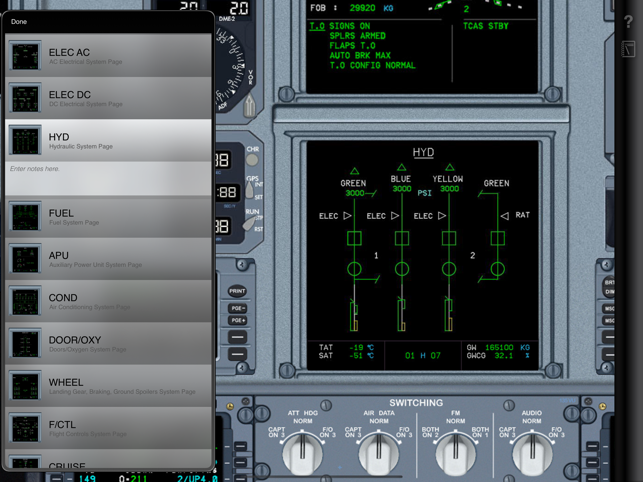Viewport: 643px width, 482px height.
Task: Click the VOR/ADF selector lever
Action: (249, 105)
